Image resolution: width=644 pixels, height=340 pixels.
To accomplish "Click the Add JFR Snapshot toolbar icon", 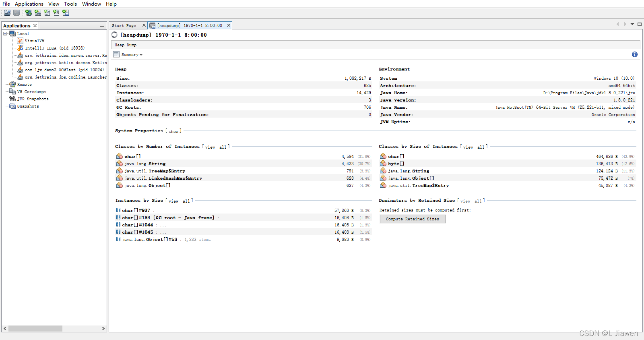I will pyautogui.click(x=56, y=13).
